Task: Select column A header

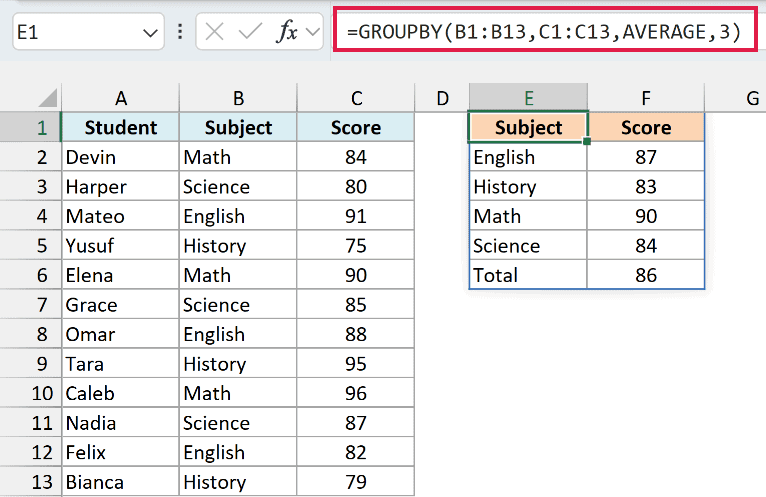Action: click(x=121, y=98)
